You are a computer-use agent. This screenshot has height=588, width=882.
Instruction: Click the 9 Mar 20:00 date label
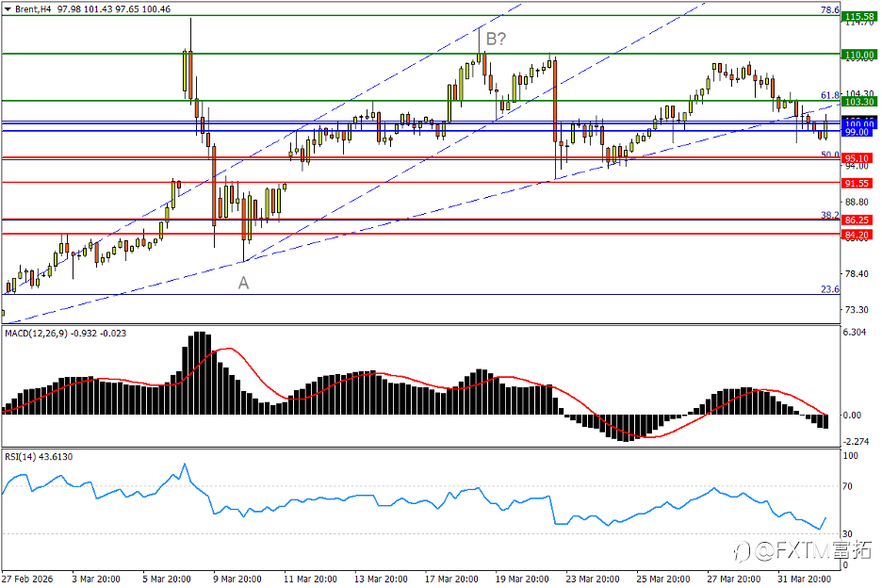[x=237, y=579]
